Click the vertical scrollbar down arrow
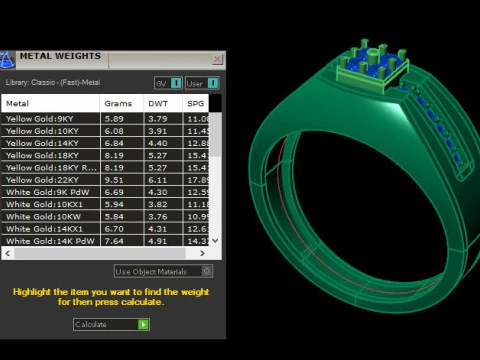The height and width of the screenshot is (360, 480). coord(215,241)
